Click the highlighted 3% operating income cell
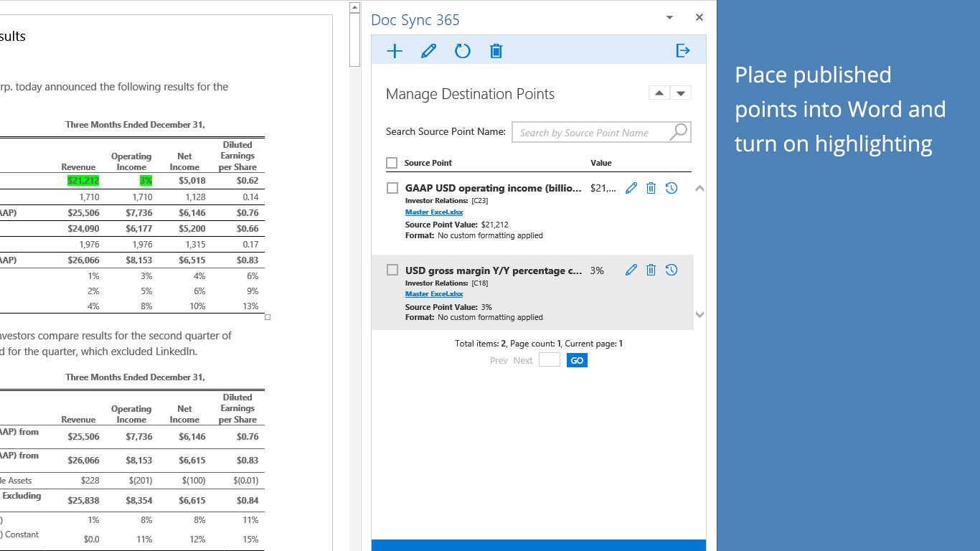 pyautogui.click(x=146, y=181)
